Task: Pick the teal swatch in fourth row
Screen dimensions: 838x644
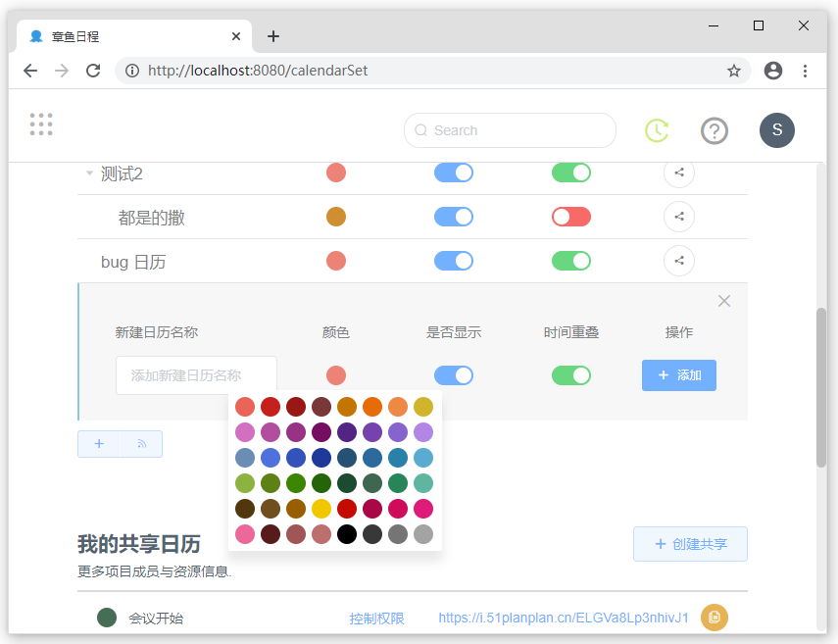Action: 423,483
